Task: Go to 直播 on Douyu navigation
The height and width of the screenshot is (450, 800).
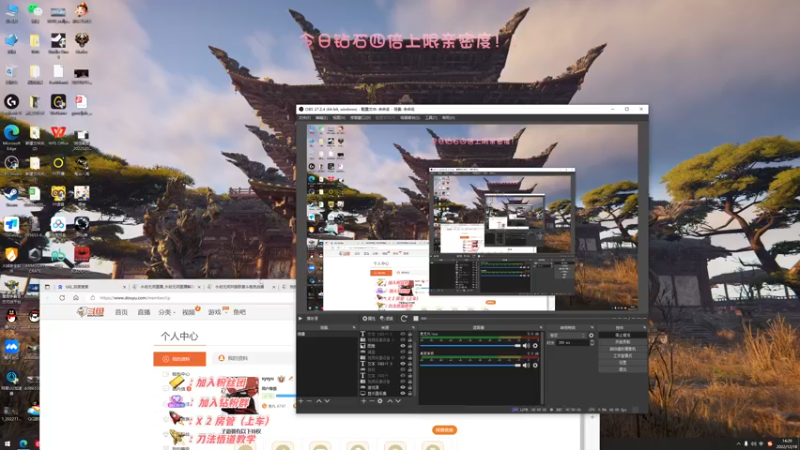Action: (144, 312)
